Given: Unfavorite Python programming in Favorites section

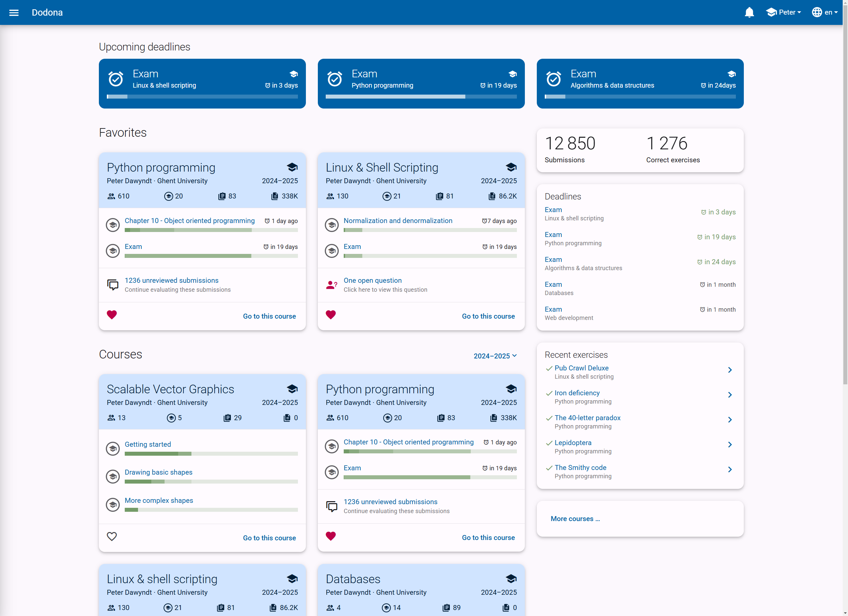Looking at the screenshot, I should (x=112, y=315).
